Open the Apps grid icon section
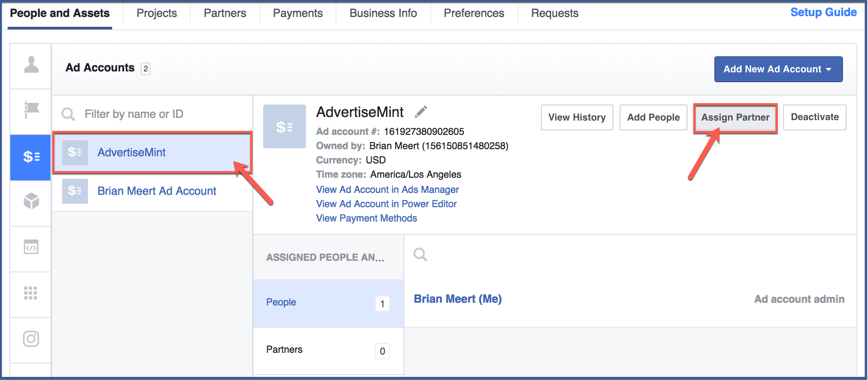Viewport: 868px width, 380px height. coord(31,293)
